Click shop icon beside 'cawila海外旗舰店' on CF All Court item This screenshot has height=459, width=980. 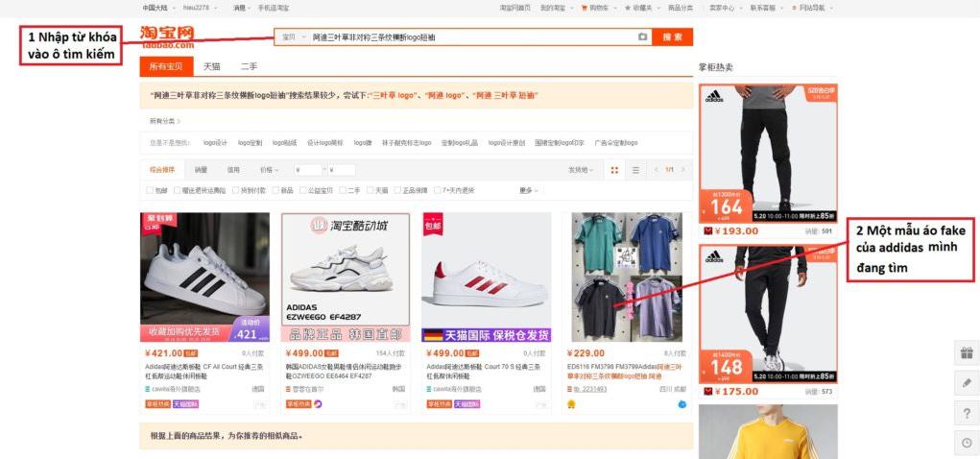point(148,389)
